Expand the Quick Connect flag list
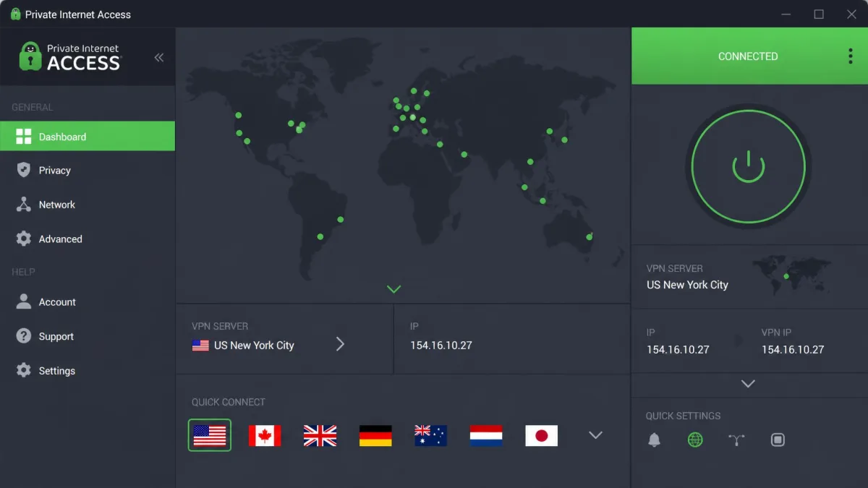Viewport: 868px width, 488px height. 595,435
